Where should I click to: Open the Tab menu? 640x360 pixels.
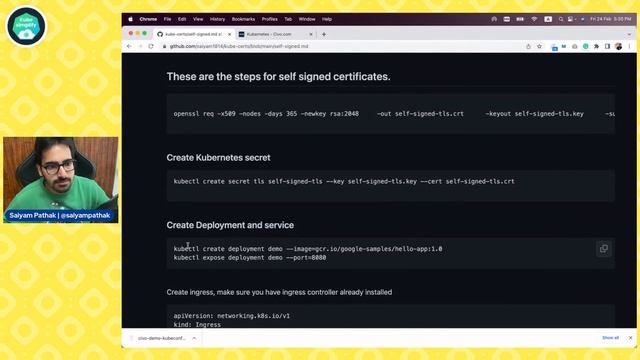[x=288, y=19]
